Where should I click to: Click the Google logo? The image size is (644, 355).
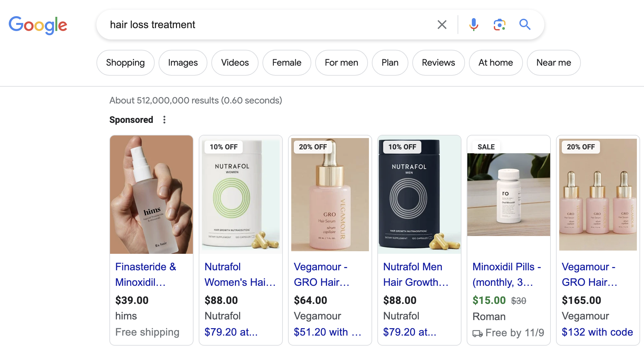tap(38, 25)
